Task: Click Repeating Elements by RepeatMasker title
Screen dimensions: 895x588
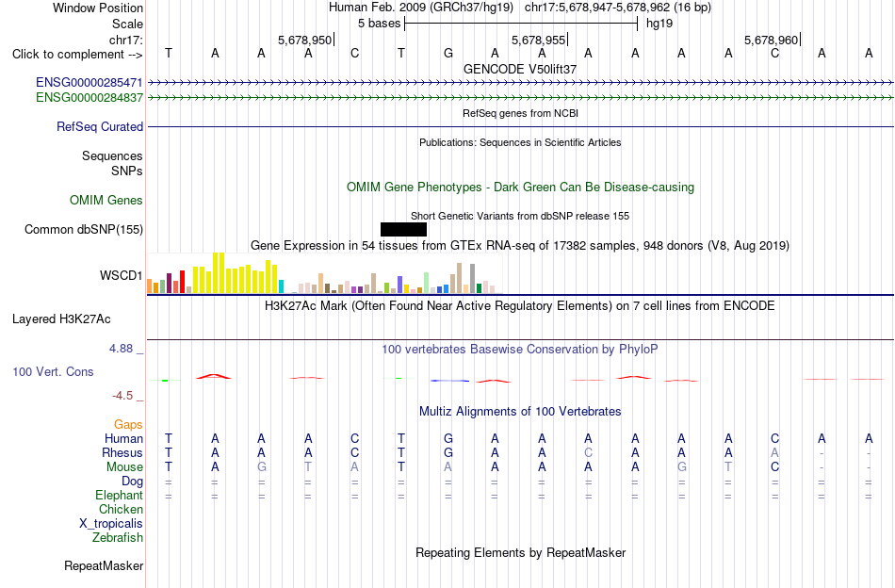Action: point(520,552)
